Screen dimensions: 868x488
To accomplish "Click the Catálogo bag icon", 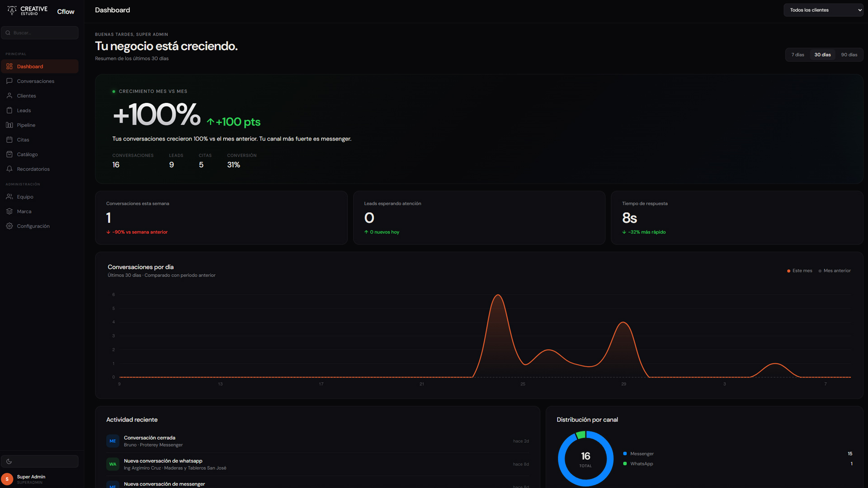I will (9, 154).
